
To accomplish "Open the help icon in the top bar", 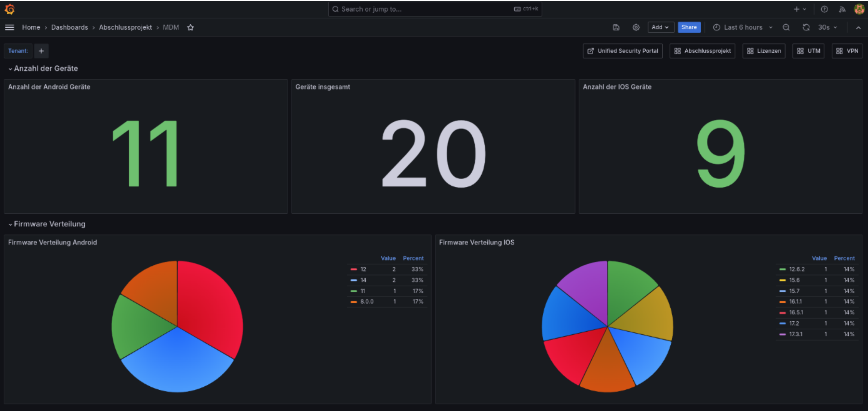I will tap(824, 9).
